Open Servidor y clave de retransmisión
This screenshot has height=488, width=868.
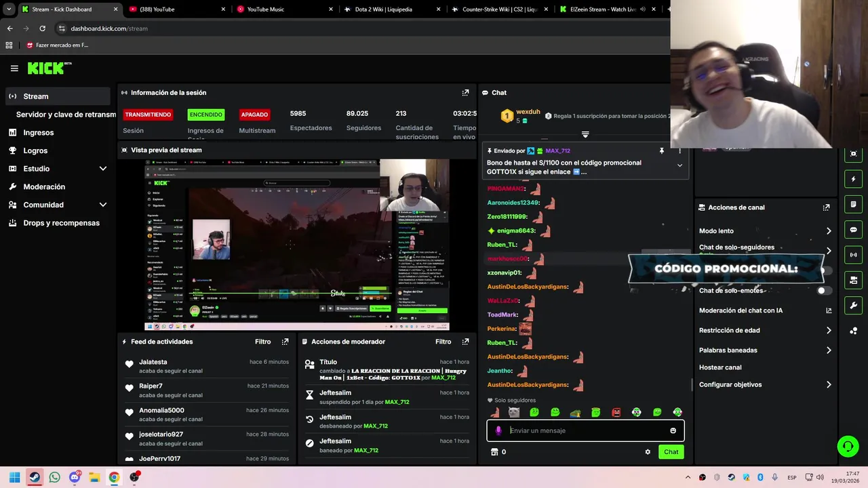(x=66, y=115)
